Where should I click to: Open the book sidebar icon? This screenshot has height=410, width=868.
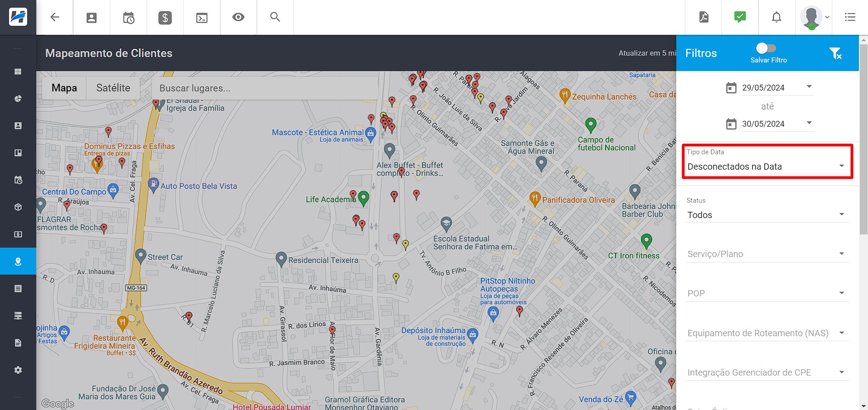click(18, 153)
